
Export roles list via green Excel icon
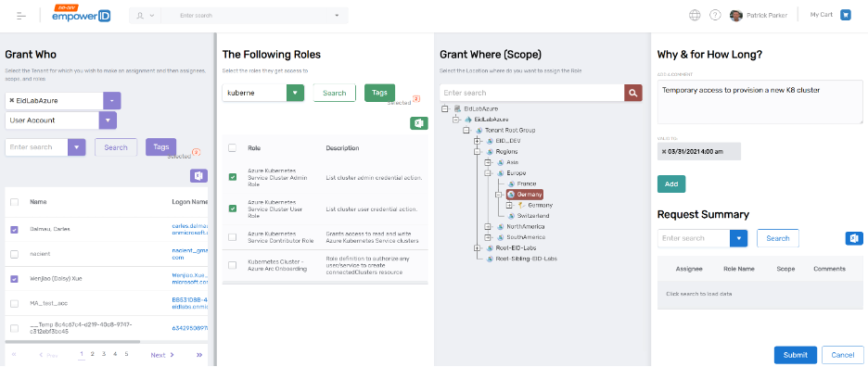419,123
